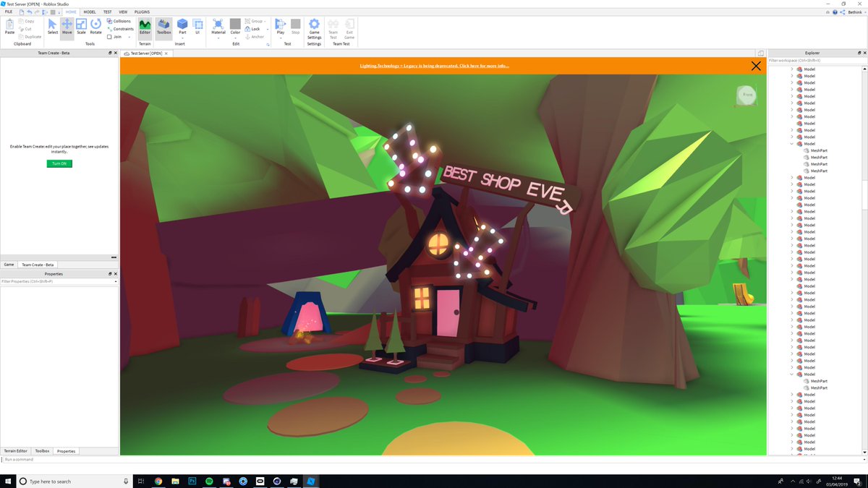Screen dimensions: 868x488
Task: Open the Edit group dialog launcher
Action: (268, 44)
